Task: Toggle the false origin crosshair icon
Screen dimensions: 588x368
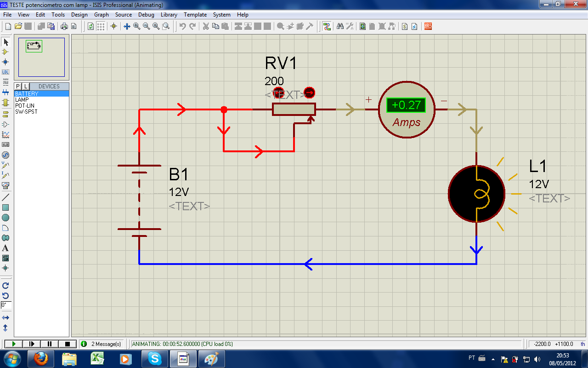Action: [x=114, y=27]
